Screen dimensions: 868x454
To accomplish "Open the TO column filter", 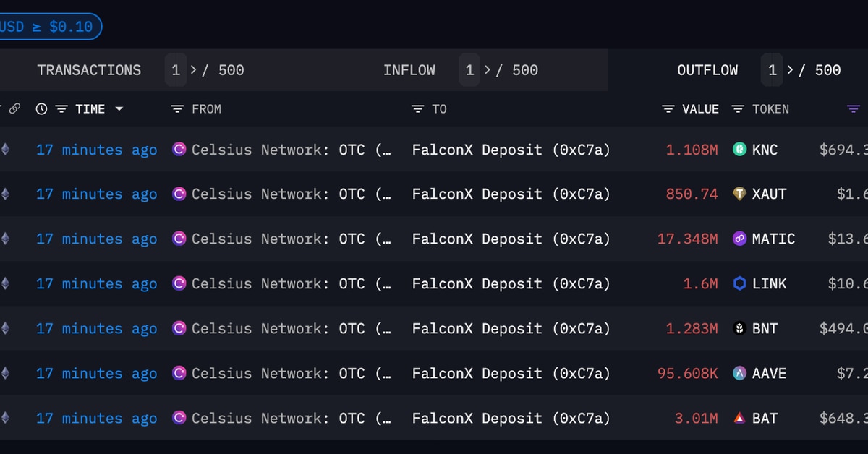I will tap(417, 109).
